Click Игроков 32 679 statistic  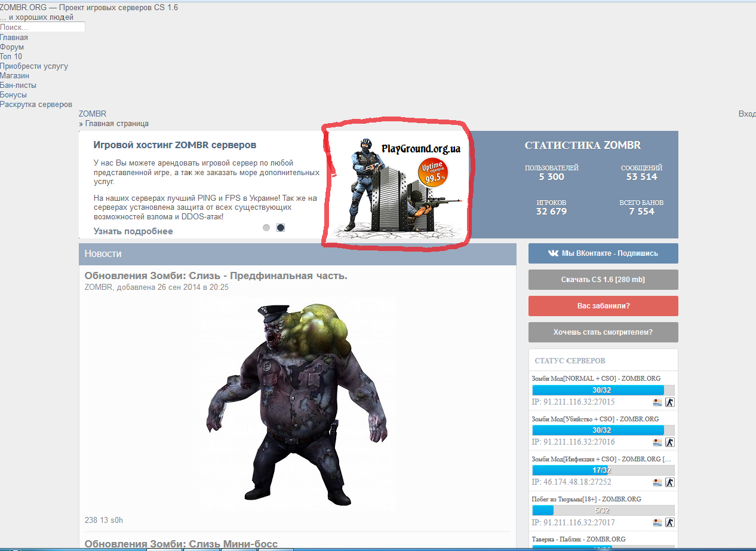[552, 207]
